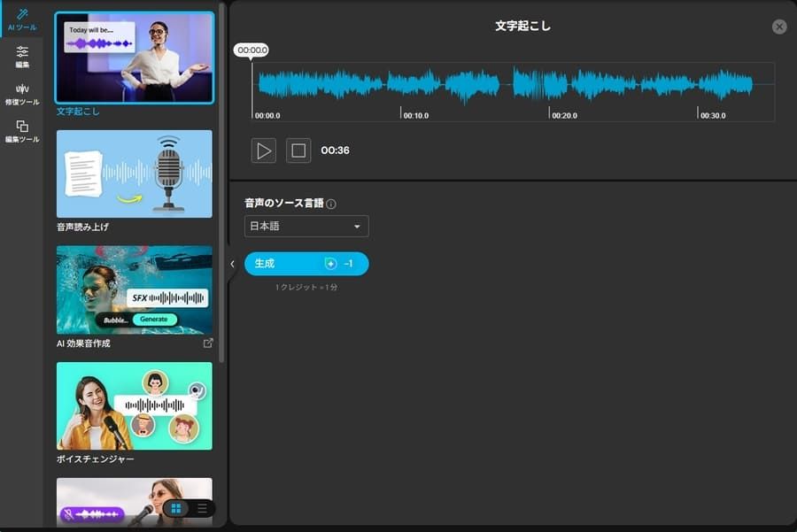Select the 音声読み上げ tool thumbnail

pos(135,173)
